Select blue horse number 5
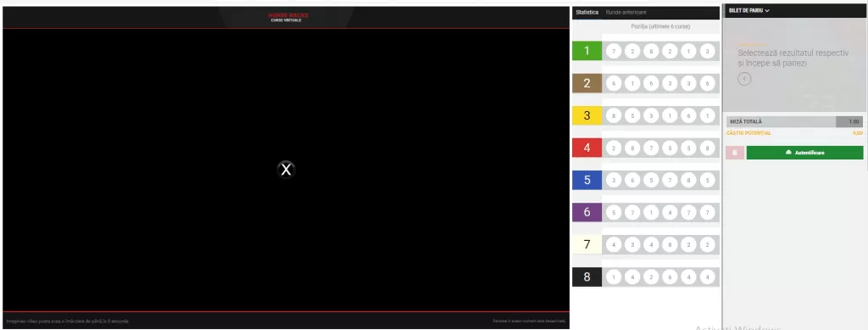The height and width of the screenshot is (330, 868). coord(587,180)
